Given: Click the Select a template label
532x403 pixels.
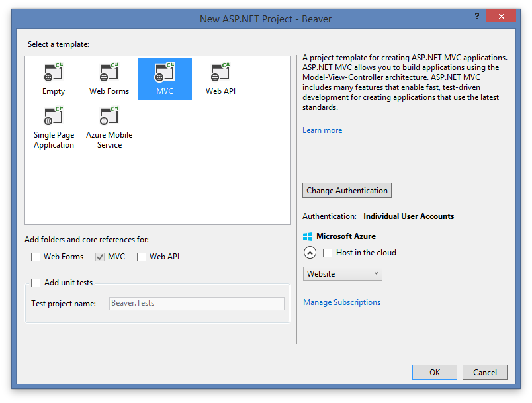Looking at the screenshot, I should (x=58, y=44).
